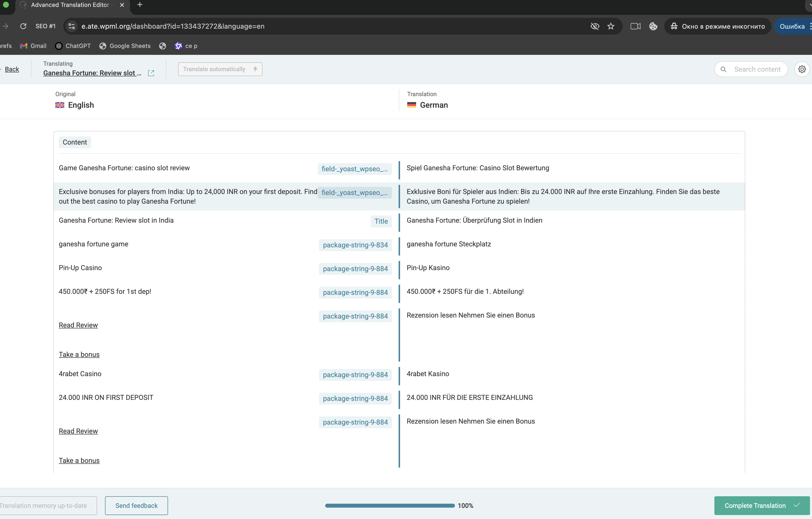Click Complete Translation button
Screen dimensions: 812x519
(762, 505)
